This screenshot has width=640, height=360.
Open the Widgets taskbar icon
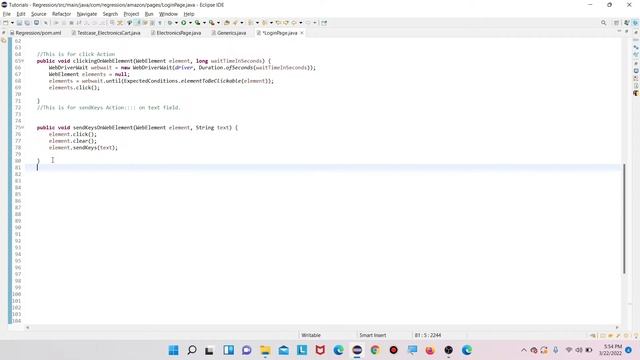[229, 350]
